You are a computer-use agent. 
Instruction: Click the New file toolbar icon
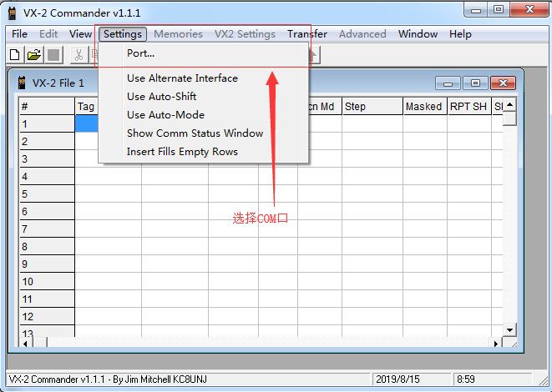(15, 55)
